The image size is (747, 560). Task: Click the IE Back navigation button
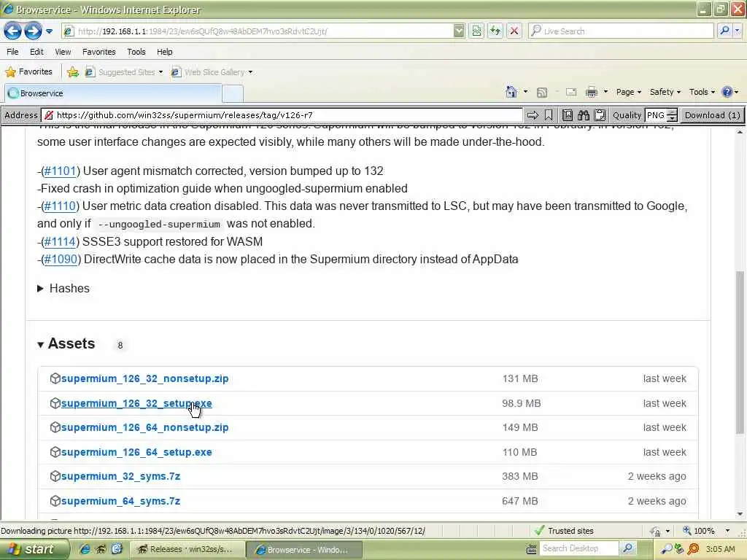click(13, 31)
